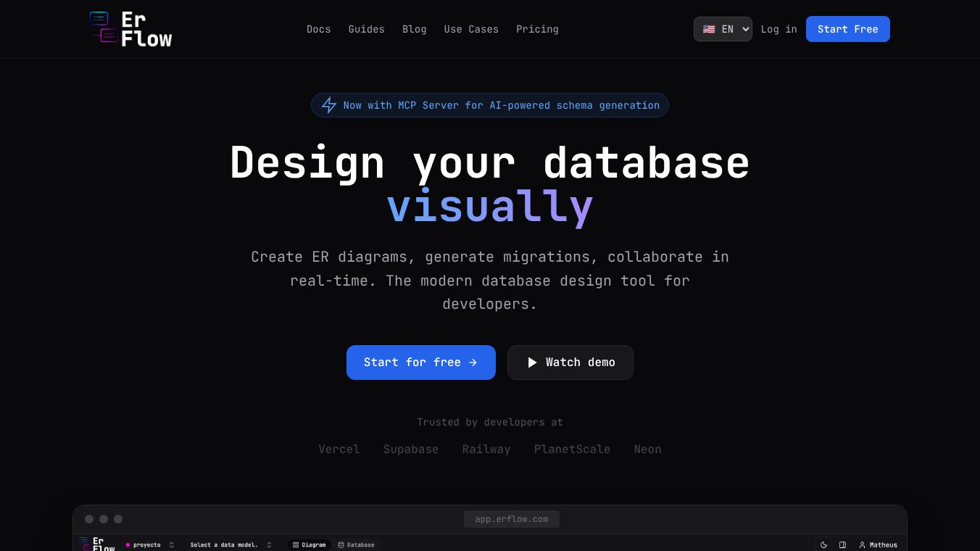Click the Matheus user icon in app preview
Screen dimensions: 980x551
[863, 544]
